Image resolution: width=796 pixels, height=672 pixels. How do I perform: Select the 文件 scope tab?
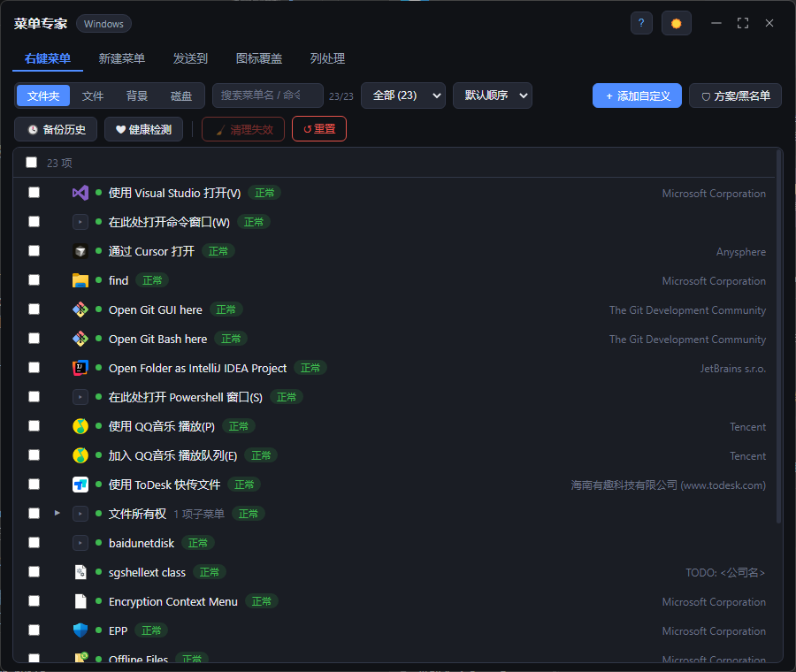(x=93, y=95)
